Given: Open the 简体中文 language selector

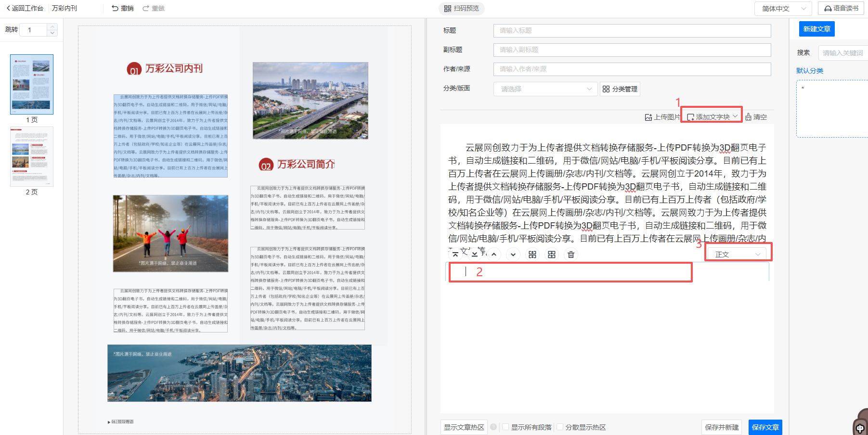Looking at the screenshot, I should [783, 9].
